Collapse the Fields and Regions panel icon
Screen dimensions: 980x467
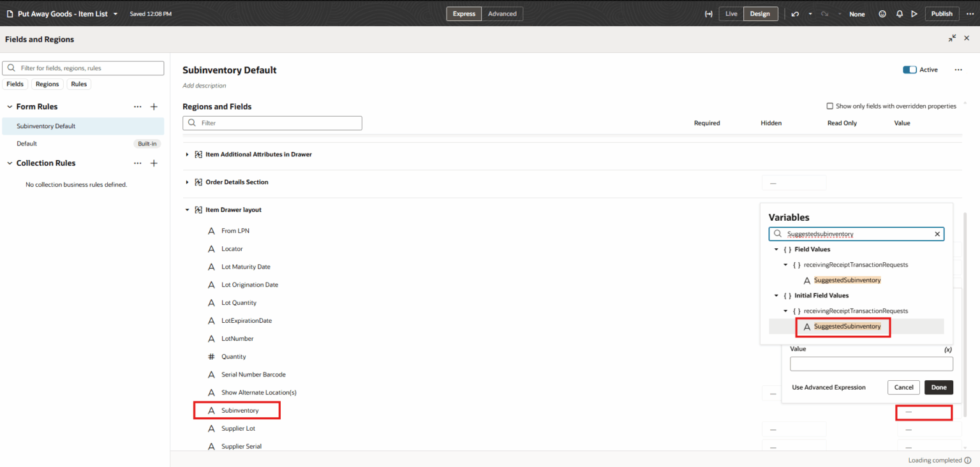tap(952, 38)
